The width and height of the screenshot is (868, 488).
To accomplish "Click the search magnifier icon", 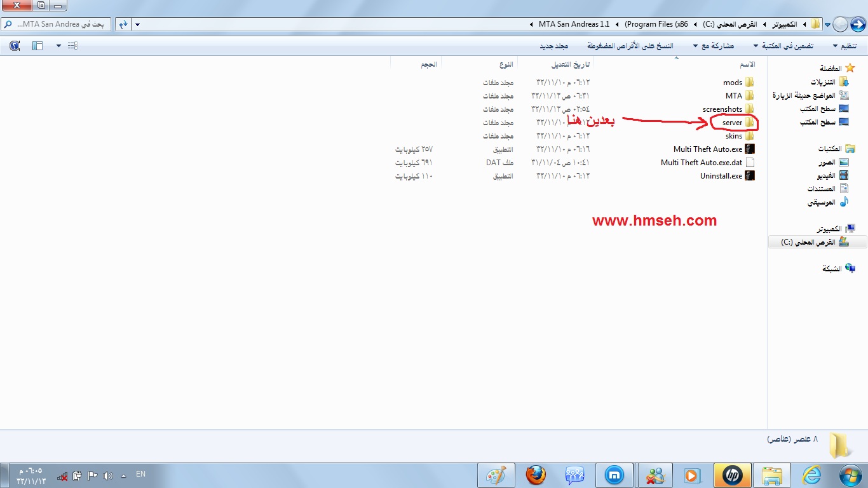I will [x=7, y=24].
